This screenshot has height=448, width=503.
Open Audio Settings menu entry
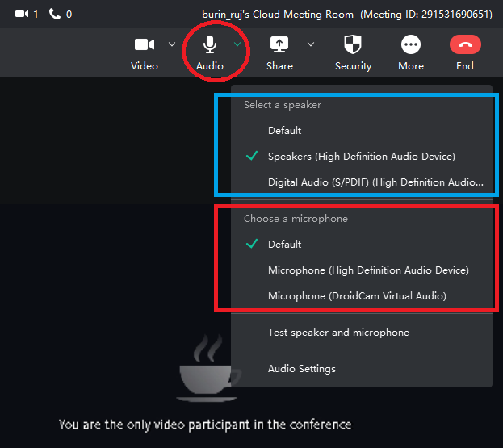[302, 369]
